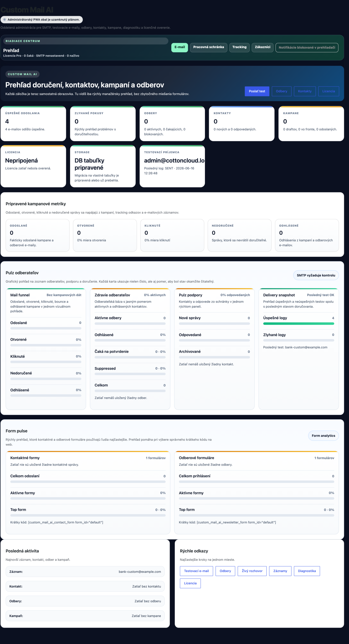Click the Kontakt row in Posledná aktivita
This screenshot has width=349, height=644.
(85, 586)
